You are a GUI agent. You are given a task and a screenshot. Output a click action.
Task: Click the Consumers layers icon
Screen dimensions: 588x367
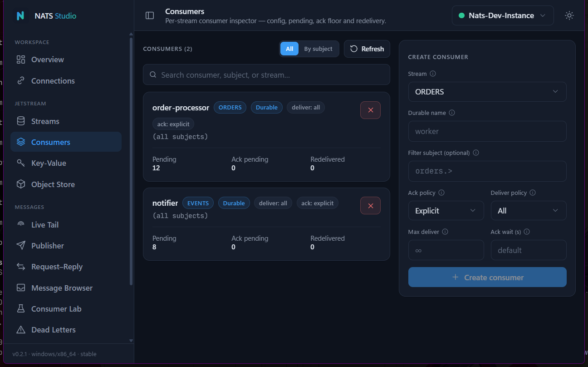21,142
